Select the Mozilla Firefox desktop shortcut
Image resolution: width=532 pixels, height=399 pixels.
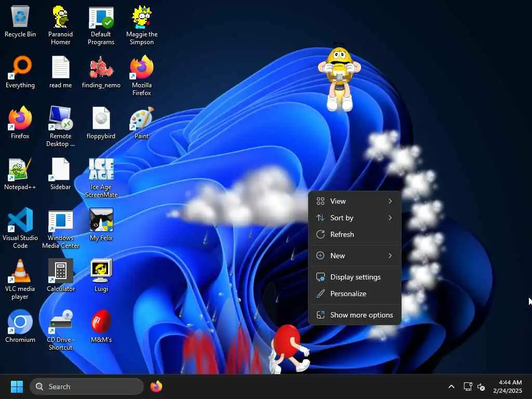pyautogui.click(x=141, y=76)
